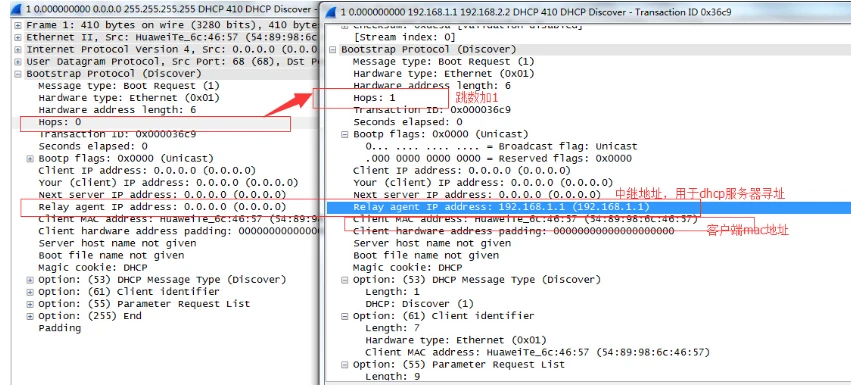This screenshot has height=390, width=851.
Task: Expand Option (61) Client identifier, left window
Action: point(30,292)
